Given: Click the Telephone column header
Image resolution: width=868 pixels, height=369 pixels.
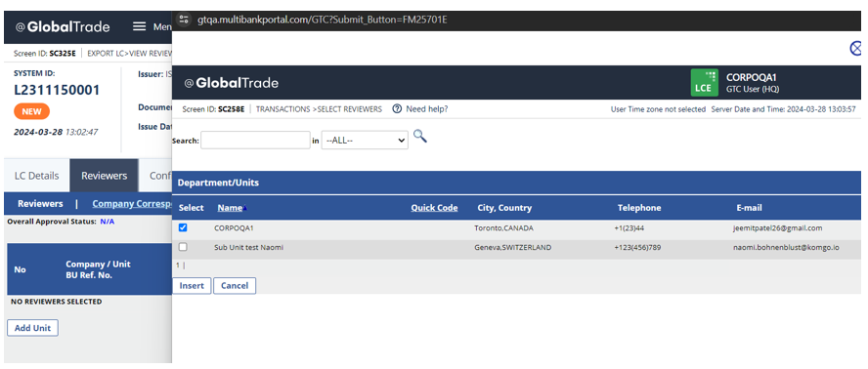Looking at the screenshot, I should 639,208.
